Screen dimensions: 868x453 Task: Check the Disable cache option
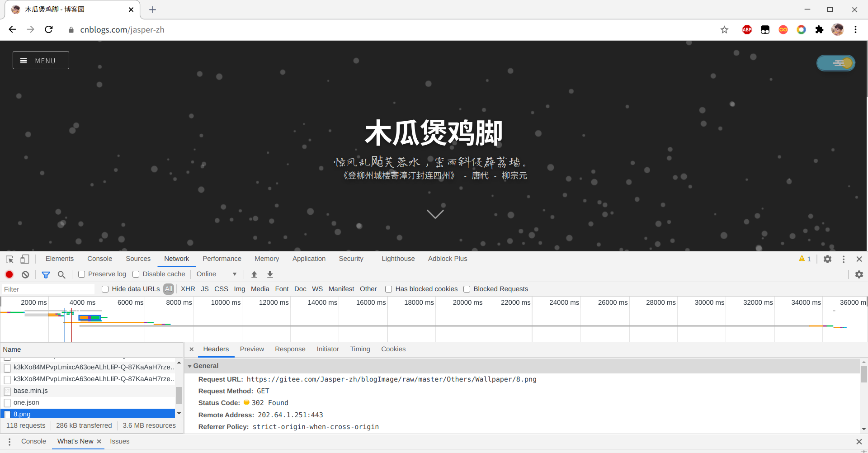click(136, 274)
